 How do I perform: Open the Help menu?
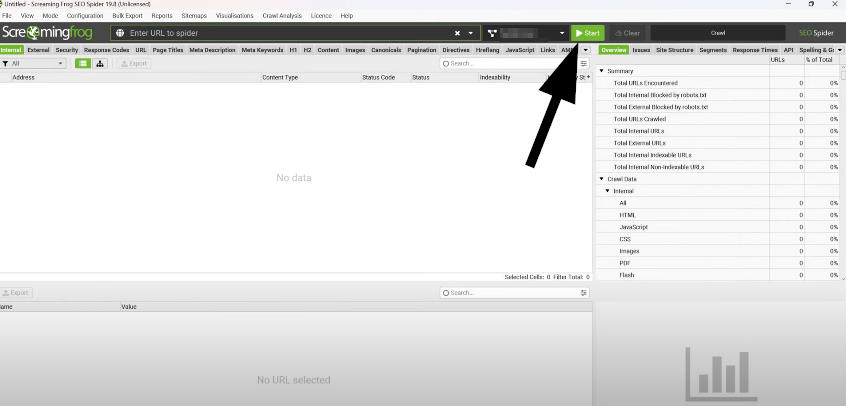tap(346, 16)
